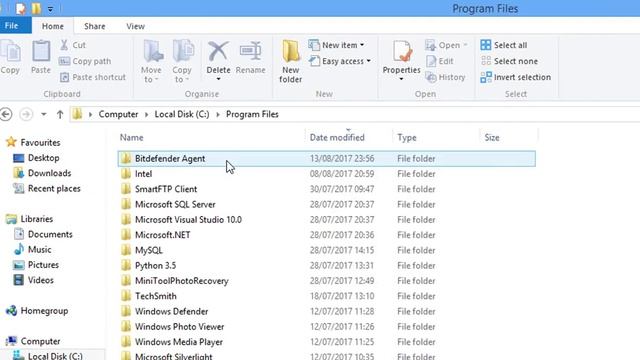The image size is (640, 360).
Task: Sort by the Size column header
Action: [492, 138]
